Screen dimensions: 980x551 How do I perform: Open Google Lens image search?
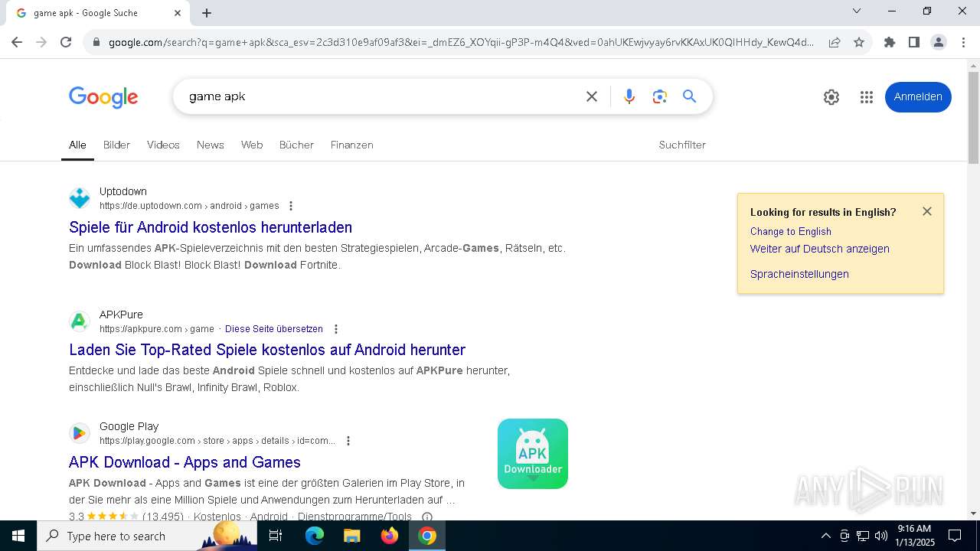[660, 96]
